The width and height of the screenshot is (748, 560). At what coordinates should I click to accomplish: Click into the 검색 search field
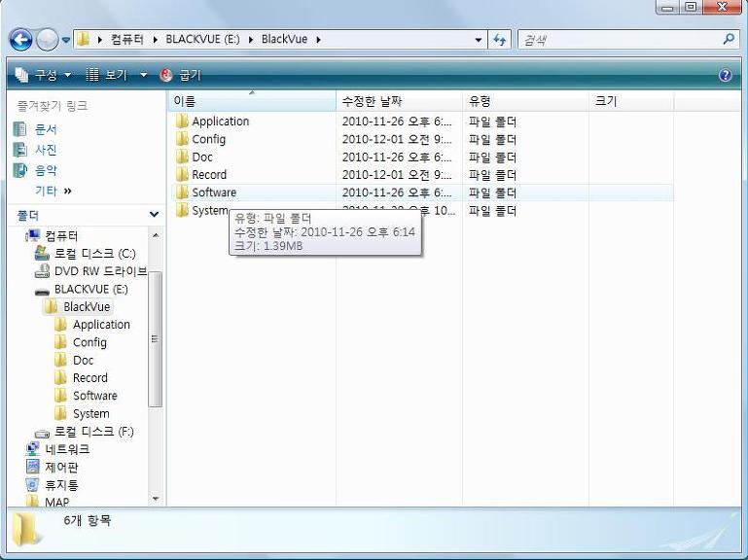[x=621, y=40]
